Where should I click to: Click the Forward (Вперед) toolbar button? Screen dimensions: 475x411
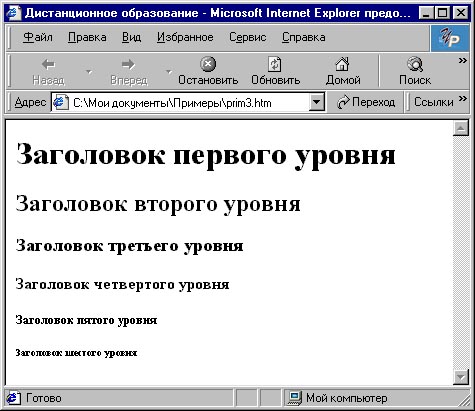129,71
